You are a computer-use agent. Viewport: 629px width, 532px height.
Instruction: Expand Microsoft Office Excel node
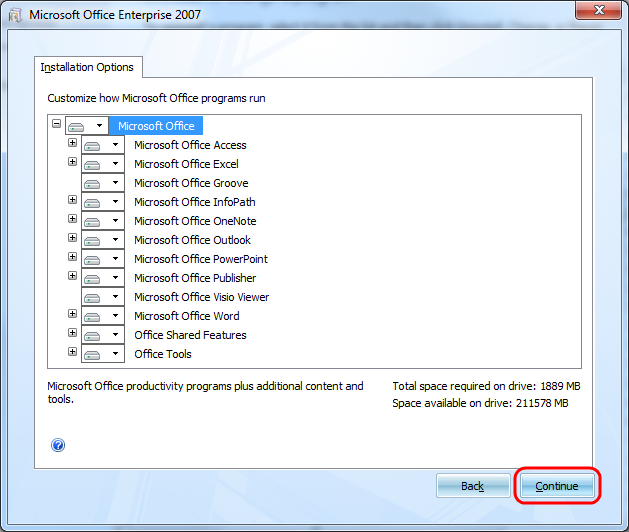point(72,162)
